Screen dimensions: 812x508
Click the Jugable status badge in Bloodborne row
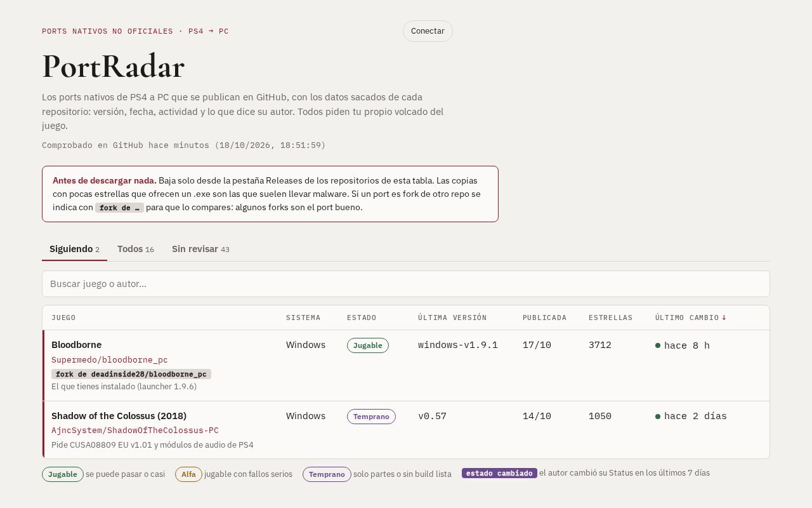coord(368,345)
